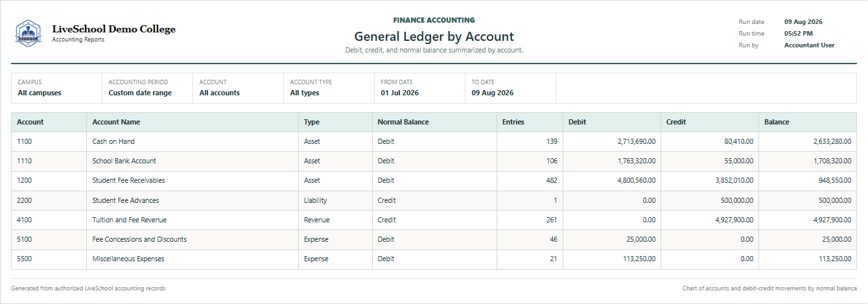Select the Tuition and Fee Revenue name

point(130,220)
